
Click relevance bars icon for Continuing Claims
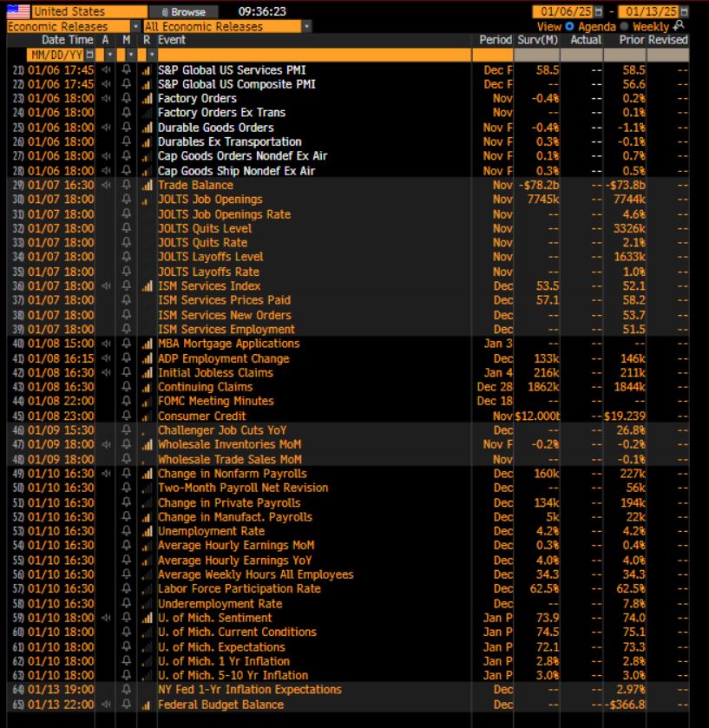pos(147,387)
